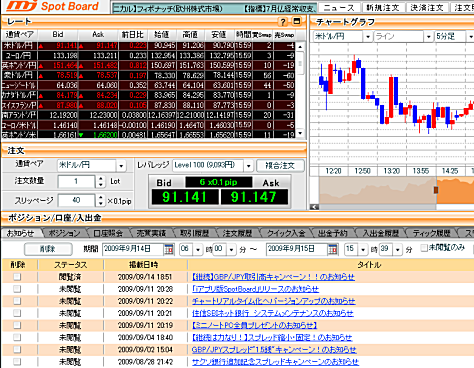Open the chart 5分足 timeframe dropdown
This screenshot has height=368, width=474.
[x=470, y=36]
